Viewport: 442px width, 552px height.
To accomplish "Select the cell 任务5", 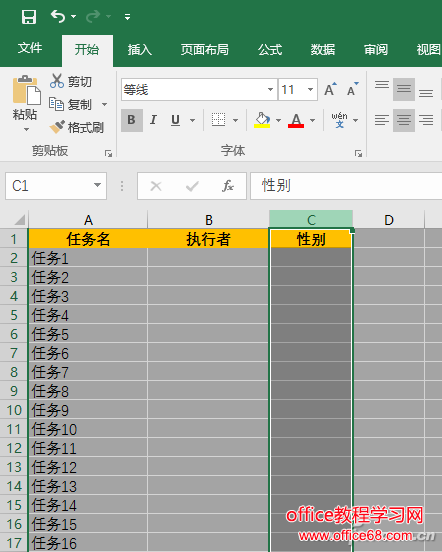I will coord(88,334).
